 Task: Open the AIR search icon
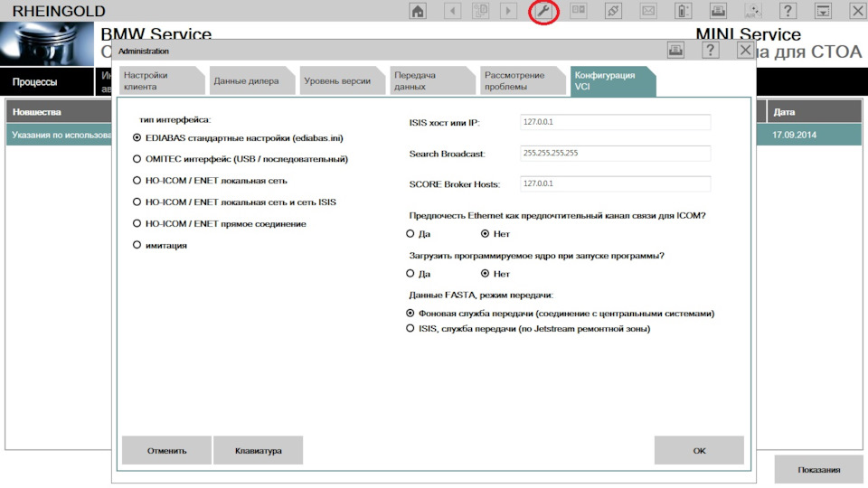pos(753,11)
